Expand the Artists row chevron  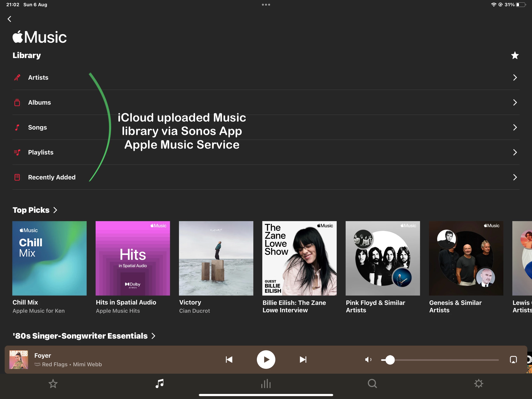tap(515, 78)
